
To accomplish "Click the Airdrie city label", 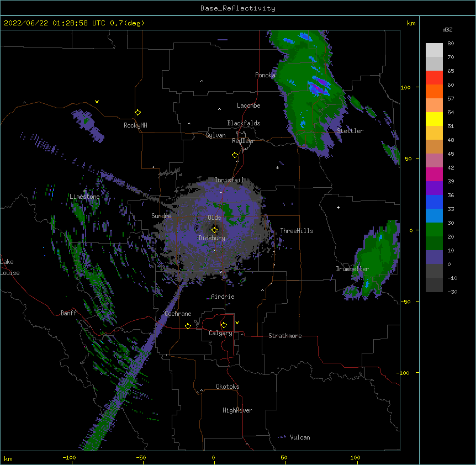I will tap(223, 297).
